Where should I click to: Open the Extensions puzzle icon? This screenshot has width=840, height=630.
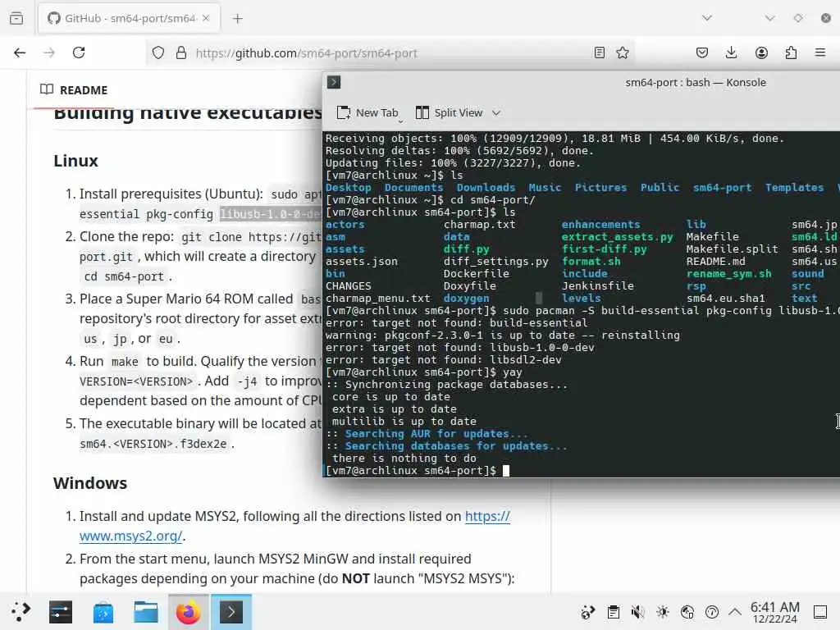[x=791, y=52]
